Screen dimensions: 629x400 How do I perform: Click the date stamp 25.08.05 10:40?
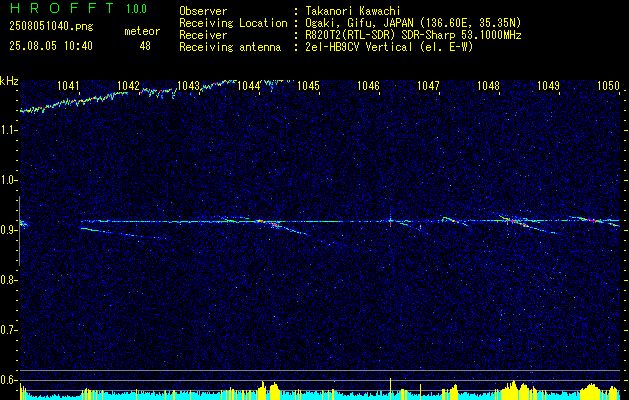coord(51,46)
